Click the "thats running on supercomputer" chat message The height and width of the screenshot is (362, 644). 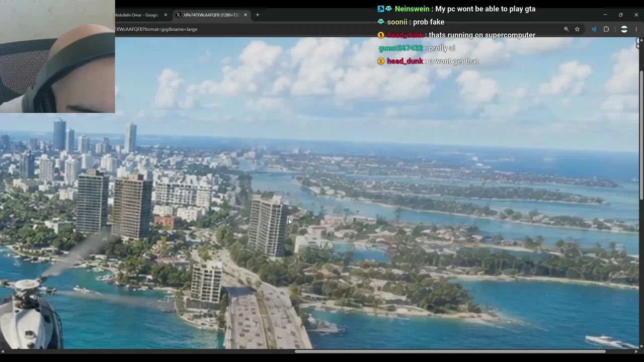pyautogui.click(x=482, y=35)
